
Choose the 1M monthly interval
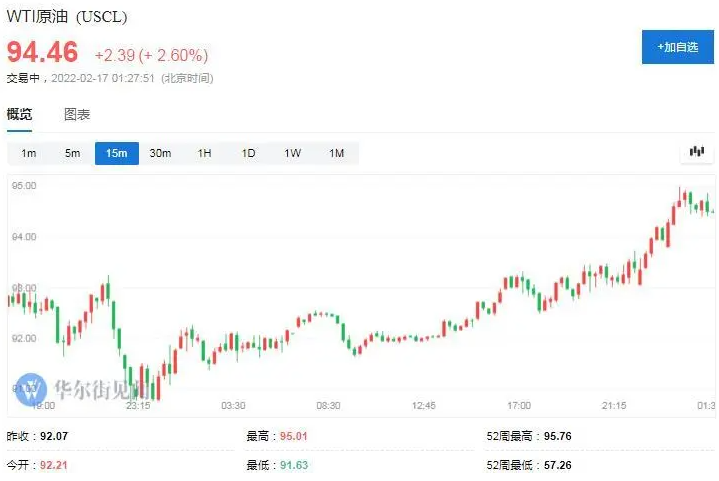click(x=336, y=153)
